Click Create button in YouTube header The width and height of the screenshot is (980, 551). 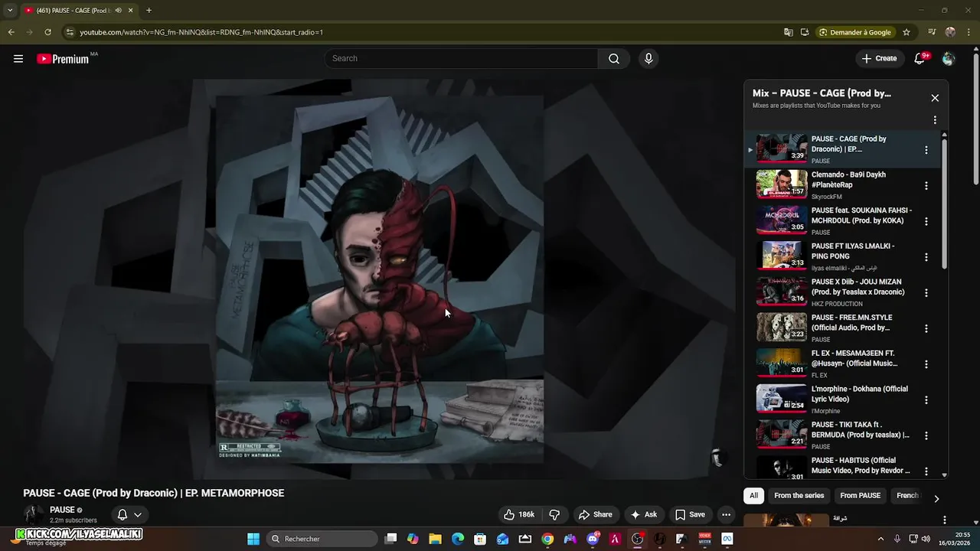coord(879,59)
